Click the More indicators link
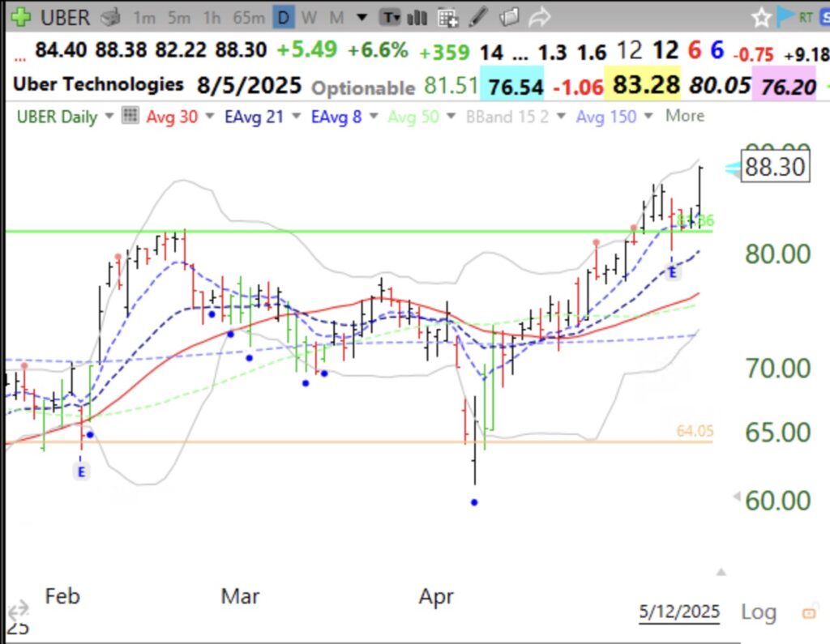This screenshot has width=830, height=644. [683, 117]
